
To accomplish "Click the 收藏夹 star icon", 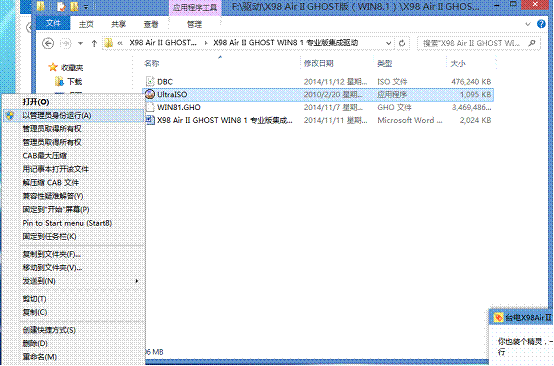I will tap(53, 67).
